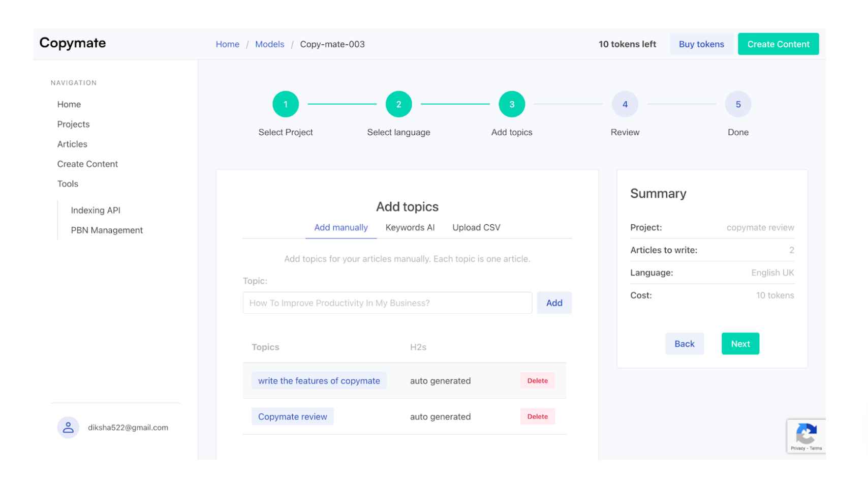The image size is (868, 479).
Task: Open Create Content in the sidebar
Action: 87,164
